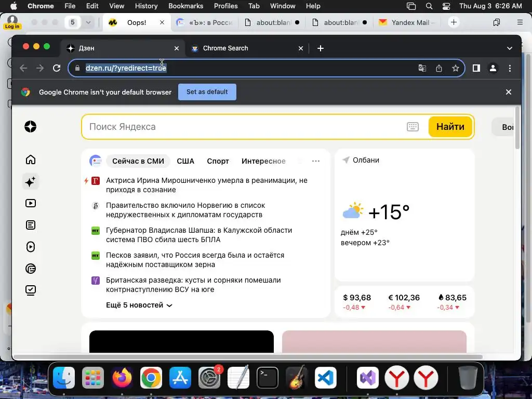Switch to the Интересное news tab
532x399 pixels.
263,161
